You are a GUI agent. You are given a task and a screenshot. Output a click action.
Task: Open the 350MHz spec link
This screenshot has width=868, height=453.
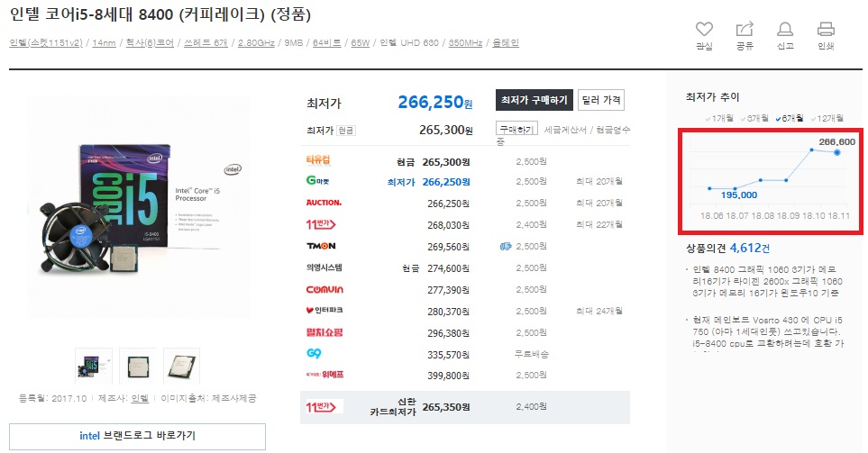pos(466,42)
